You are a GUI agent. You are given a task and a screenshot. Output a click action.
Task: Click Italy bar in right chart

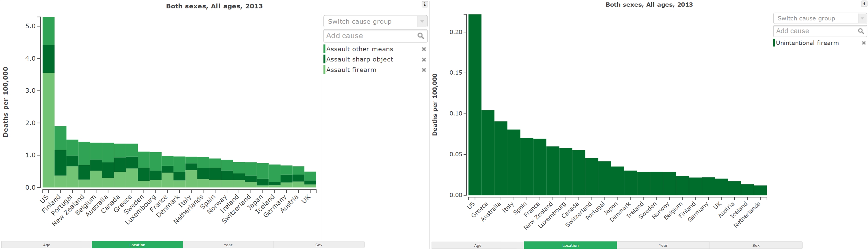514,162
